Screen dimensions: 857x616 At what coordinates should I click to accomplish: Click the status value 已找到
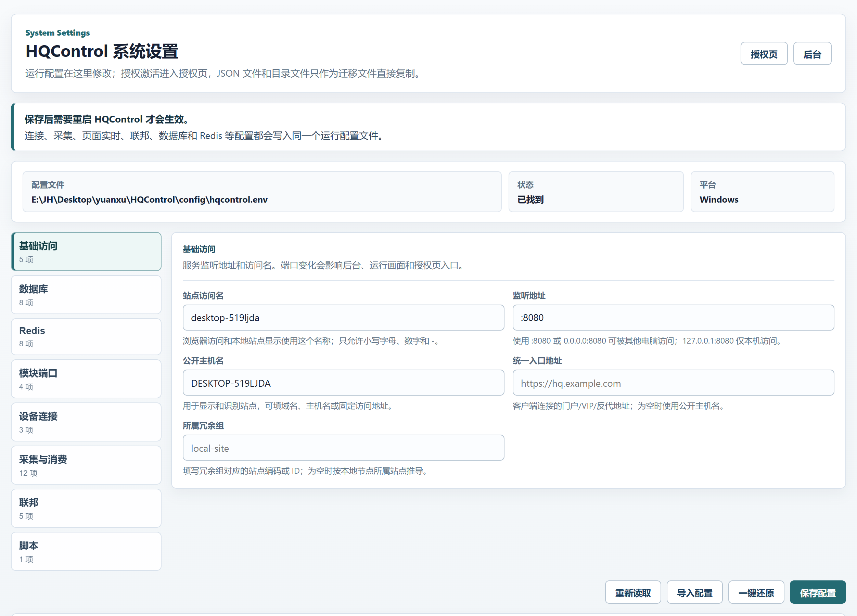click(x=530, y=200)
